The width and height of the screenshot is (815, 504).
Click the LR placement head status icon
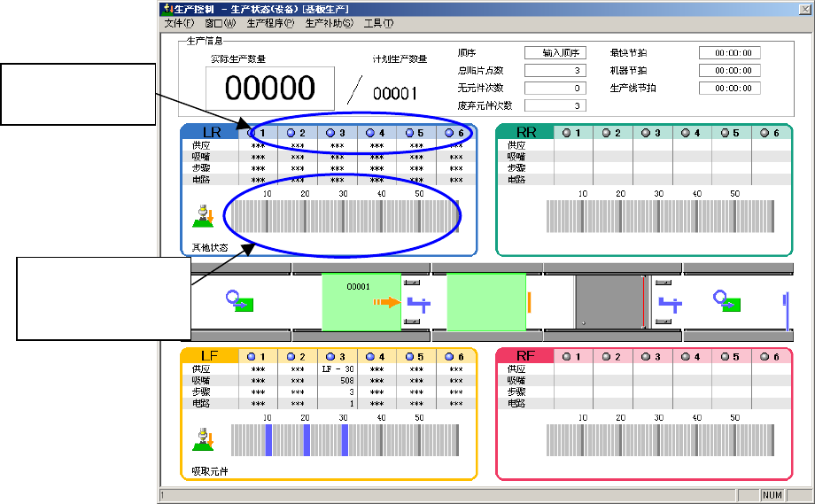click(x=203, y=216)
